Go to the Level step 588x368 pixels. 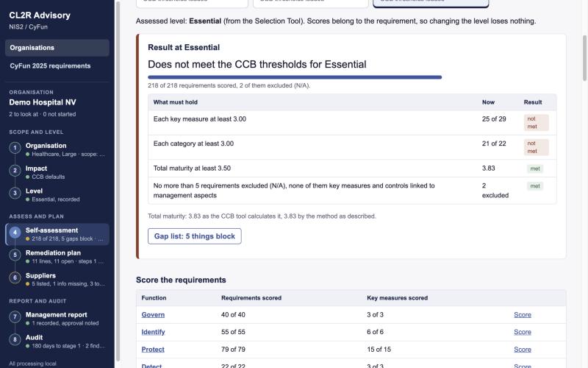tap(57, 194)
